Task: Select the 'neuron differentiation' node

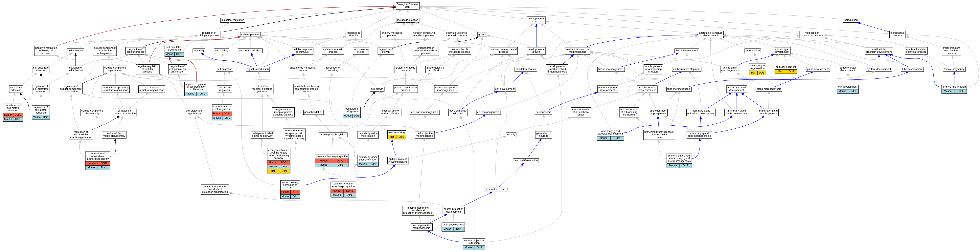Action: coord(525,160)
